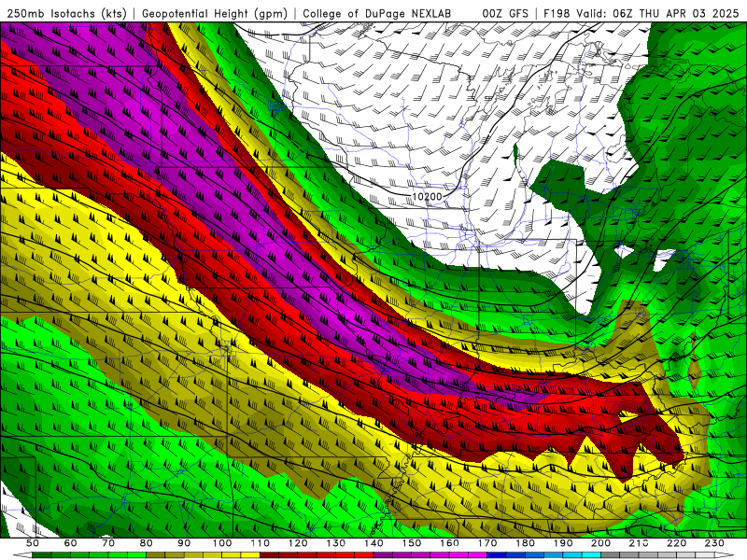The width and height of the screenshot is (747, 560).
Task: Click the '130' value on the color scale
Action: click(x=335, y=543)
